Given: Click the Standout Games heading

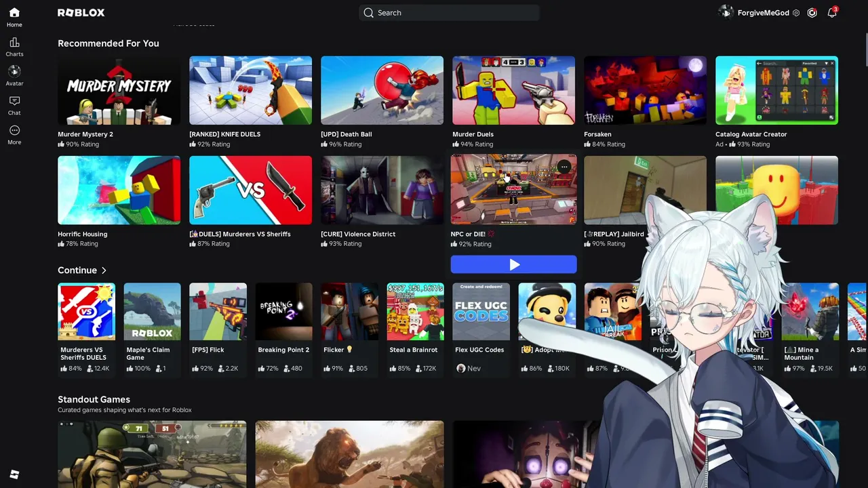Looking at the screenshot, I should [x=94, y=400].
